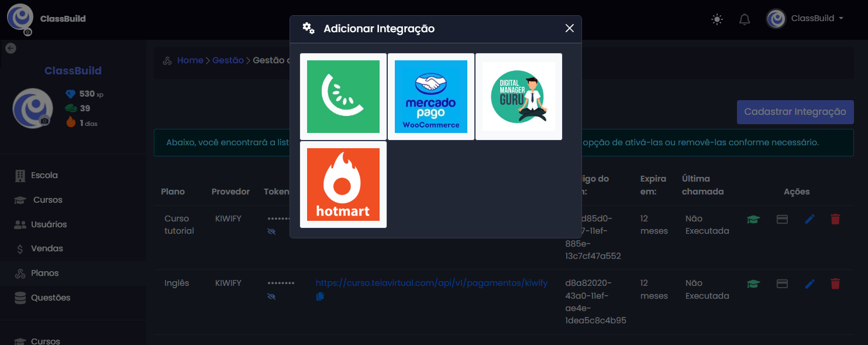Click the card action icon for Inglês

[782, 284]
